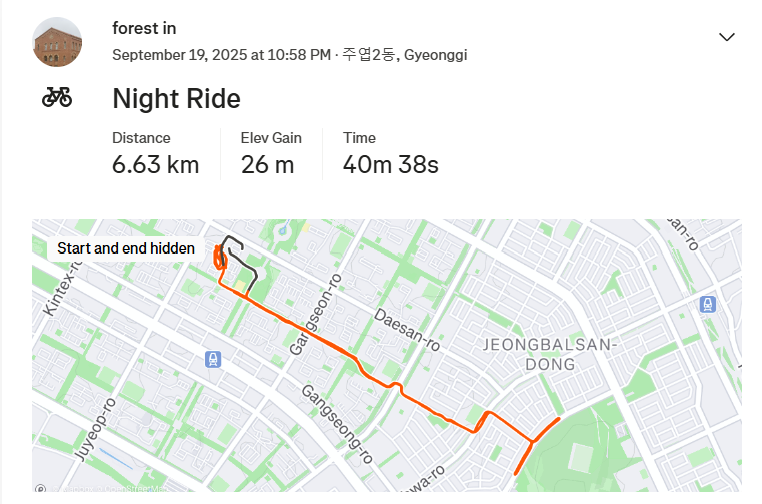Click the Juyeop-ro road label on map
The image size is (762, 504).
[96, 430]
